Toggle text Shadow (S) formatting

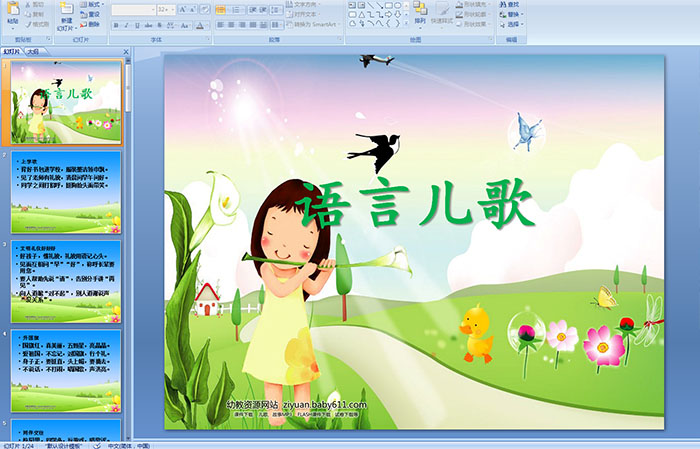(x=159, y=25)
